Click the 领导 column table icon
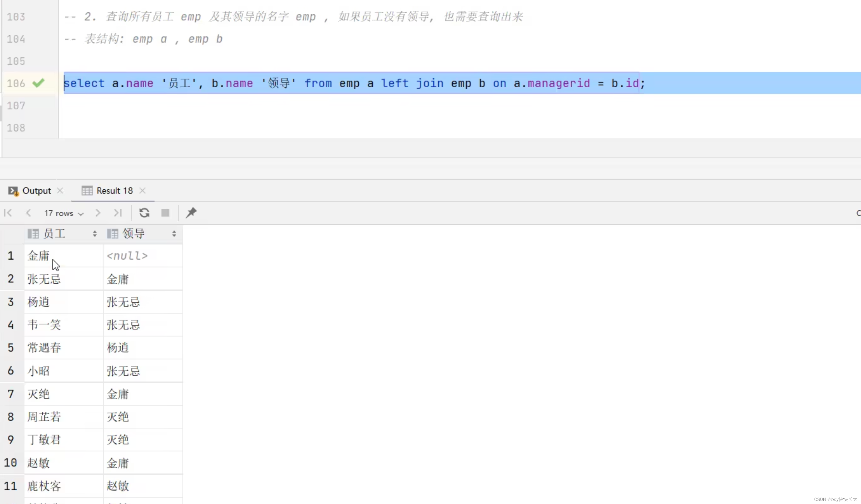The height and width of the screenshot is (504, 861). 112,234
